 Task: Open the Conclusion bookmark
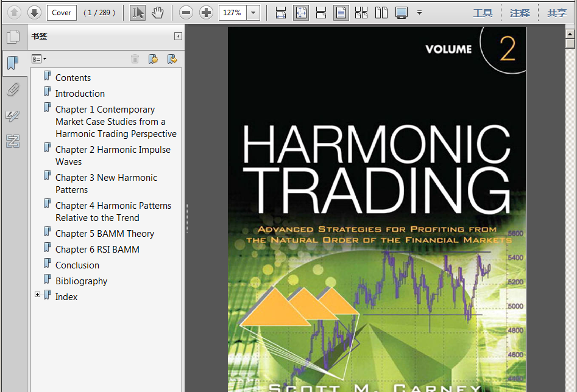click(77, 265)
